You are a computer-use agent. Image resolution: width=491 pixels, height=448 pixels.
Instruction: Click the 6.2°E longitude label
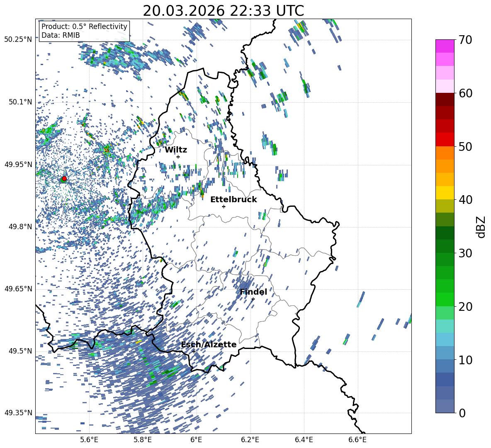250,440
